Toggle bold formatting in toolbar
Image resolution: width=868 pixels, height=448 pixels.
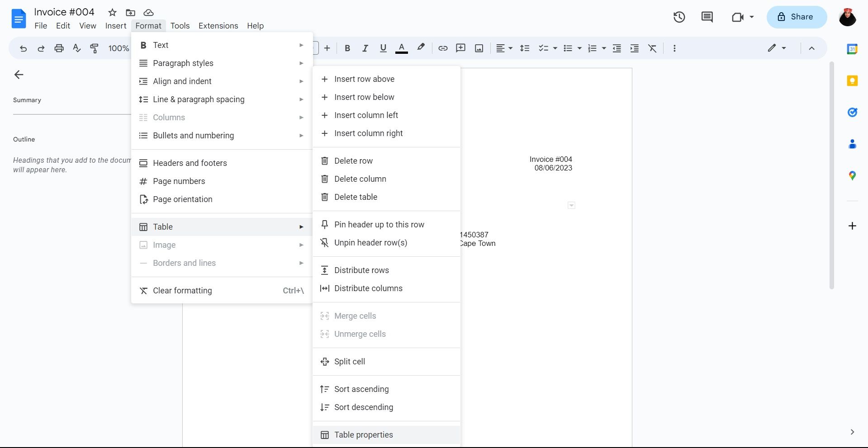(347, 48)
